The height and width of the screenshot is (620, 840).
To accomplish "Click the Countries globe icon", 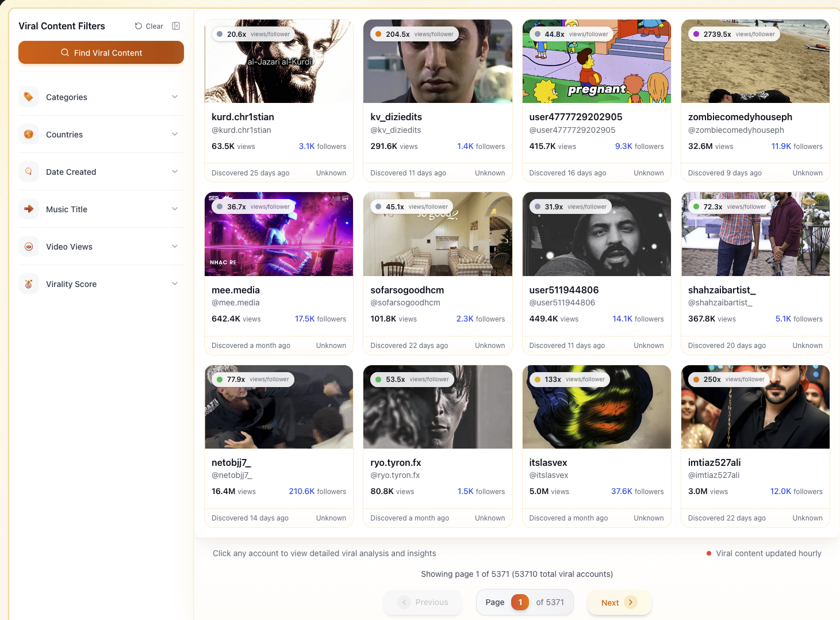I will [x=29, y=134].
